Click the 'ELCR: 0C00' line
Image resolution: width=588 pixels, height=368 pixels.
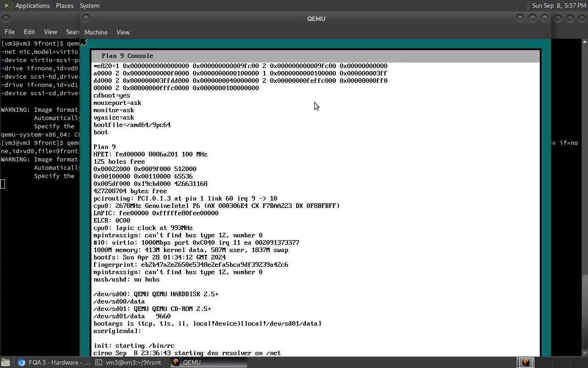point(112,220)
